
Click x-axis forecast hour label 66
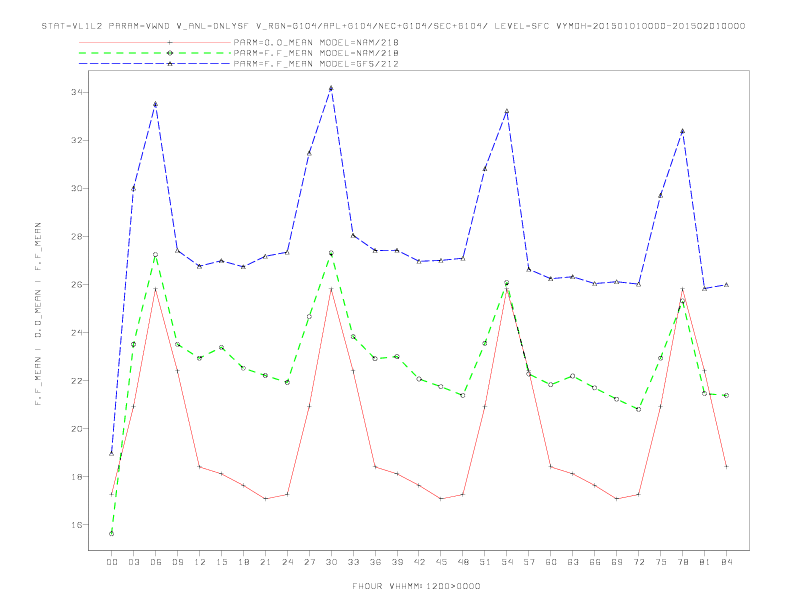595,562
